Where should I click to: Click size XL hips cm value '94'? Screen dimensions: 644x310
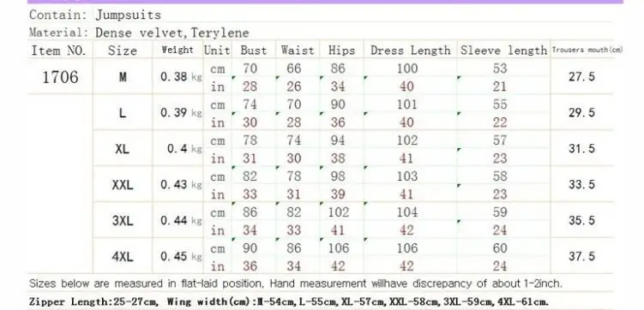click(x=338, y=140)
